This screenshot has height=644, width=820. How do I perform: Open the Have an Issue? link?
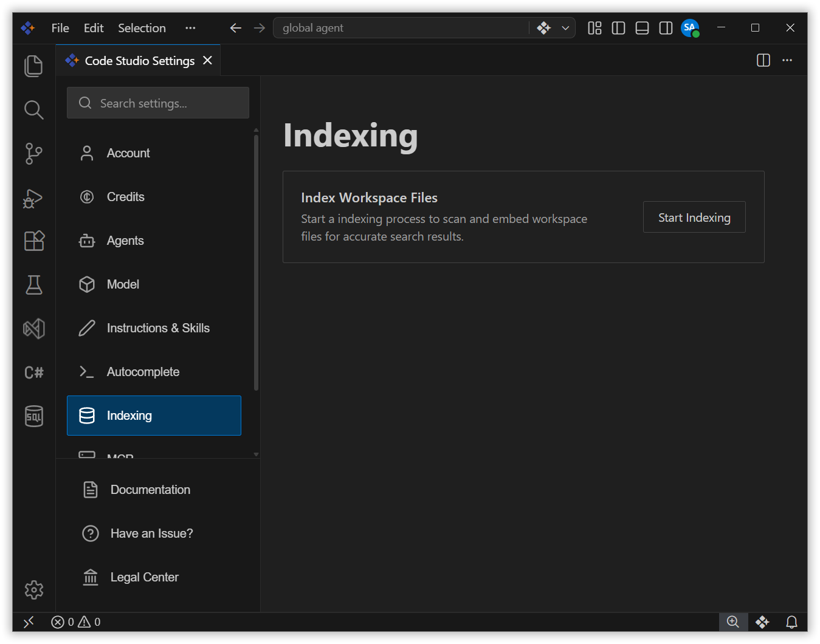tap(151, 533)
